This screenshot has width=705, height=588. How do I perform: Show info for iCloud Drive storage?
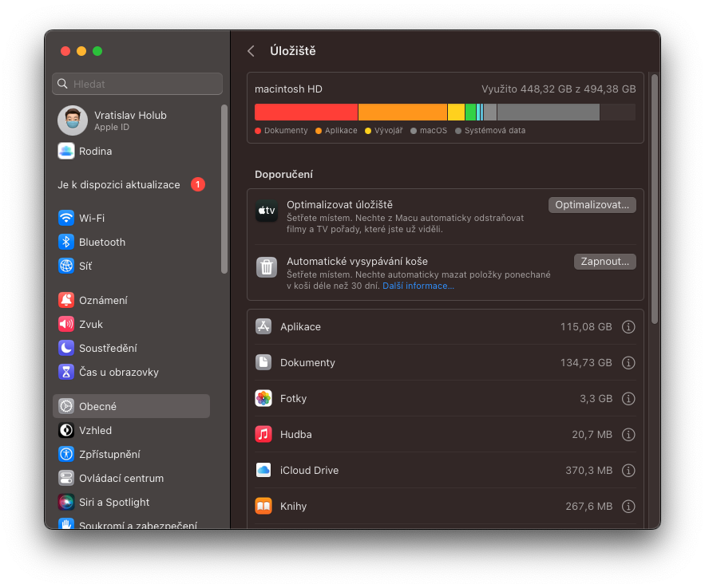tap(628, 470)
